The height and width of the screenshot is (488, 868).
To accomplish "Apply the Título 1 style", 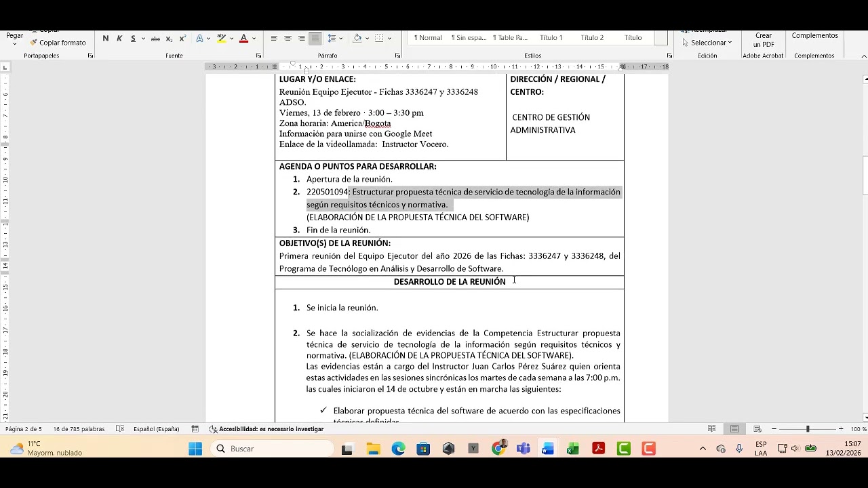I will coord(551,38).
